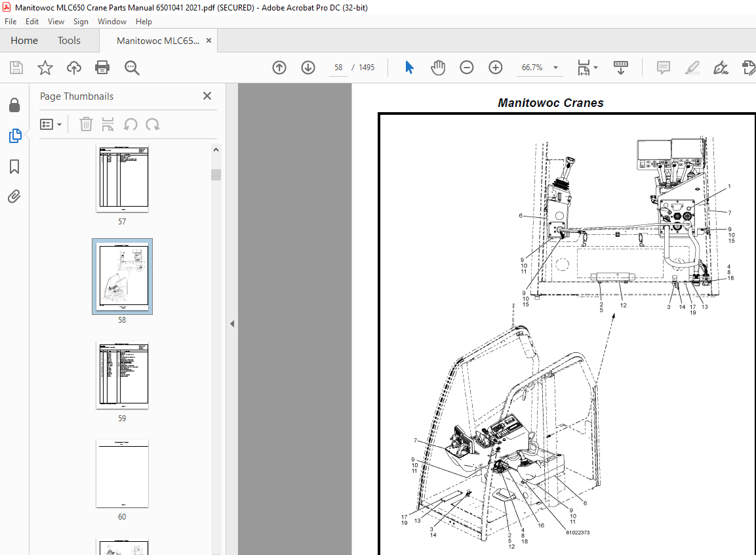Collapse the navigation pane arrow
The width and height of the screenshot is (756, 555).
[232, 323]
